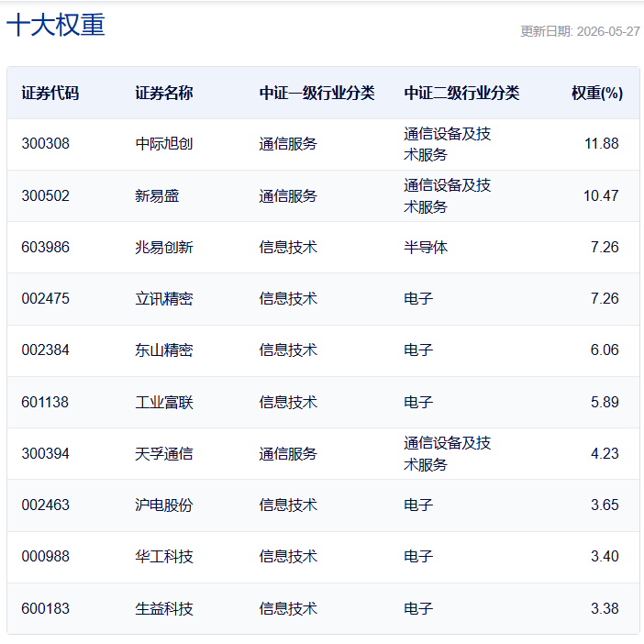Click 立讯精密 row's 电子 cell

pos(418,298)
